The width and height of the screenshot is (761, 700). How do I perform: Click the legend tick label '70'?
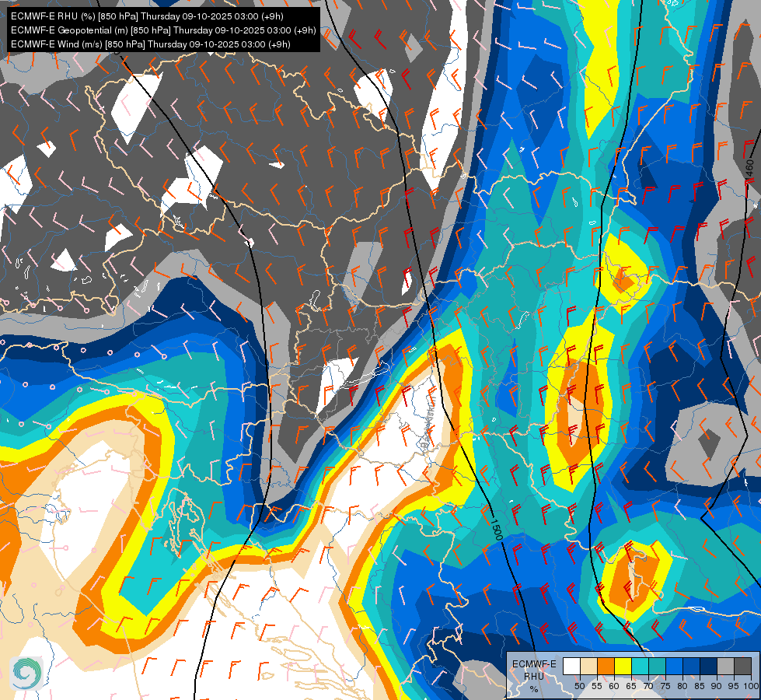coord(648,686)
